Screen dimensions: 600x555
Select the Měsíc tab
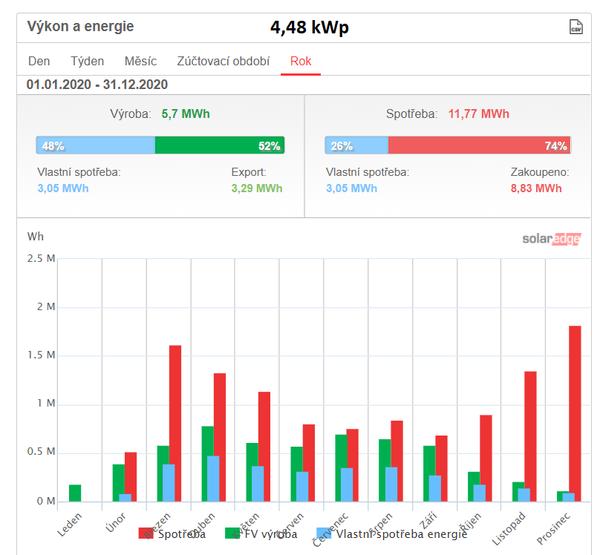pyautogui.click(x=140, y=61)
